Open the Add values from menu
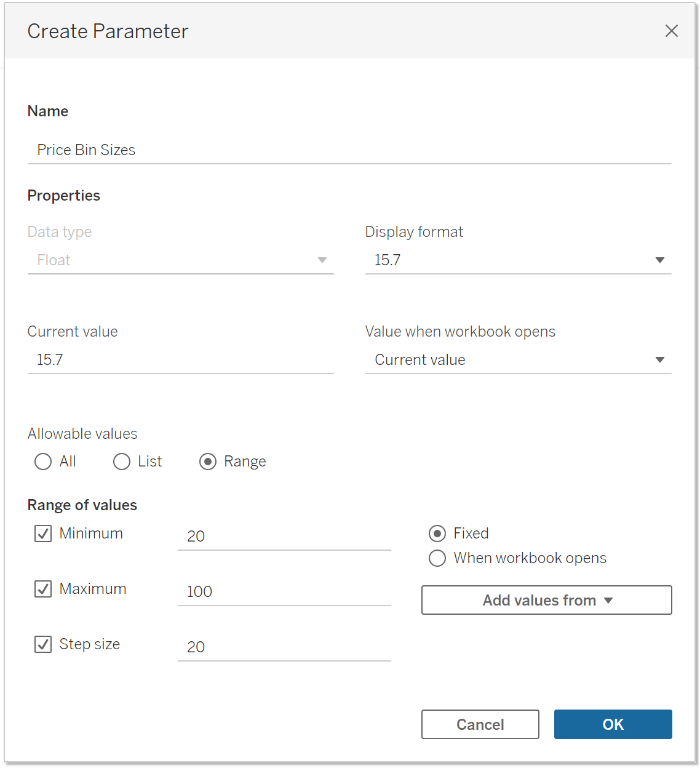 tap(546, 600)
